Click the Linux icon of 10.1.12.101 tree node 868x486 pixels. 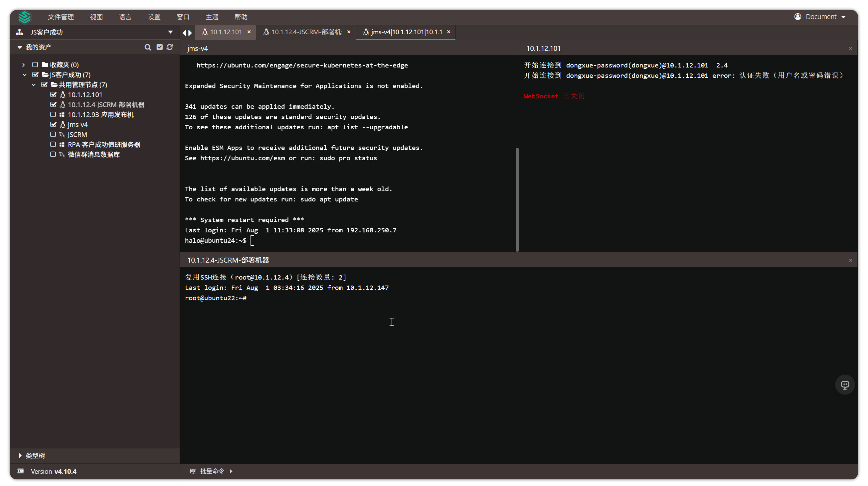tap(62, 95)
